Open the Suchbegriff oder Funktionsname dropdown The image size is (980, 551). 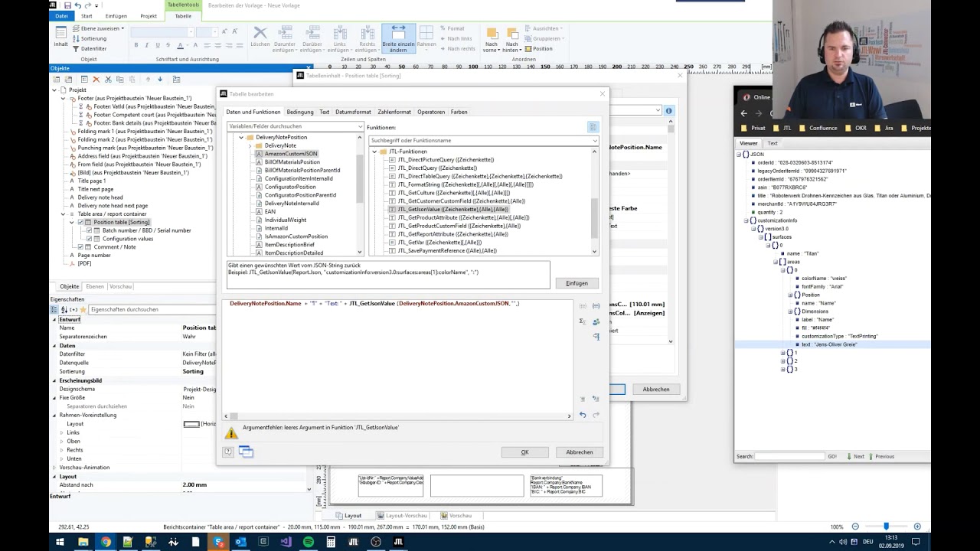point(594,141)
